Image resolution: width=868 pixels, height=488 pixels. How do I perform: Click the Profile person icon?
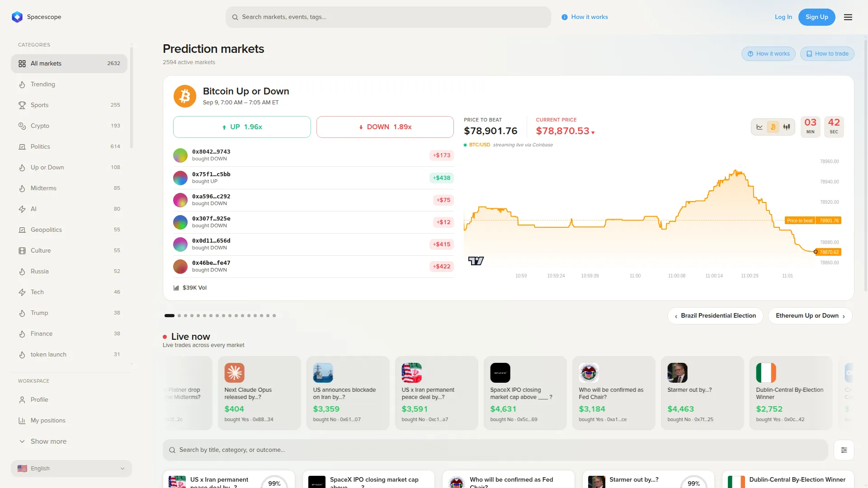pos(22,400)
